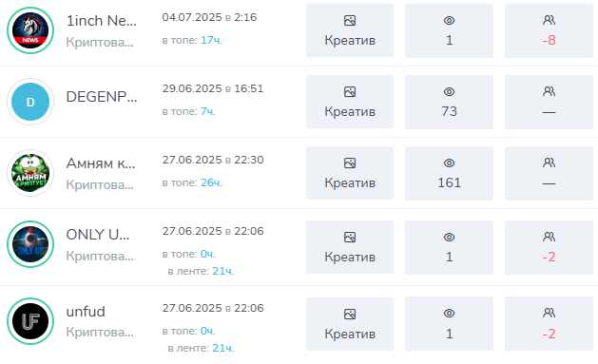Screen dimensions: 598x364
Task: Click the 27.06.2025 в 22:30 date entry
Action: click(x=213, y=160)
